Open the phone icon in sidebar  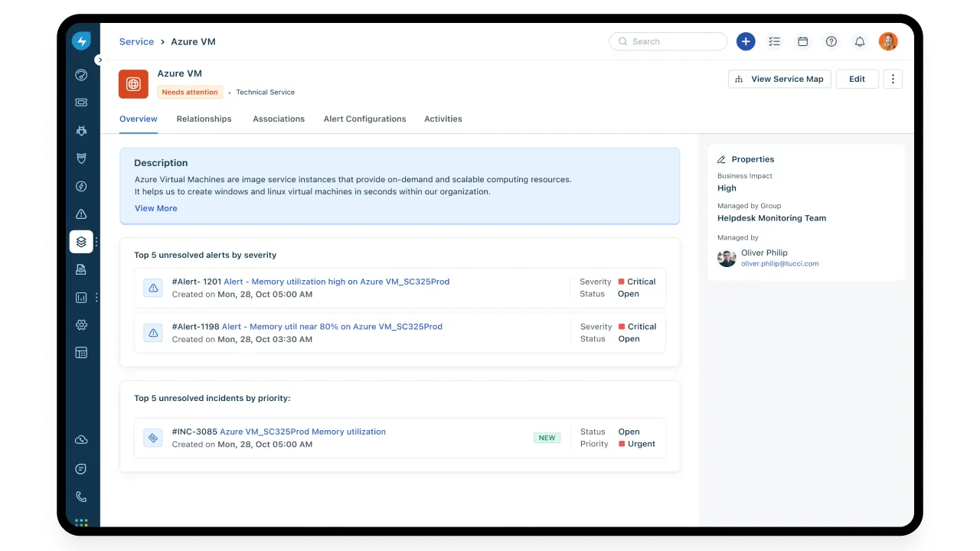point(81,497)
